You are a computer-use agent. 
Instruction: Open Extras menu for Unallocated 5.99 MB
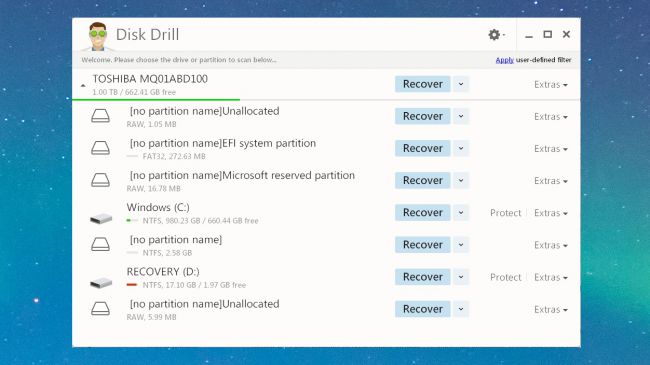pos(551,309)
